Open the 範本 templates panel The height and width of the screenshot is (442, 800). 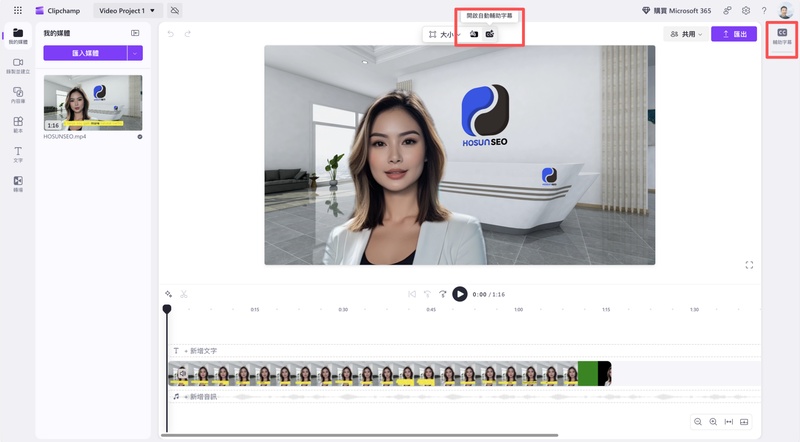pos(18,125)
